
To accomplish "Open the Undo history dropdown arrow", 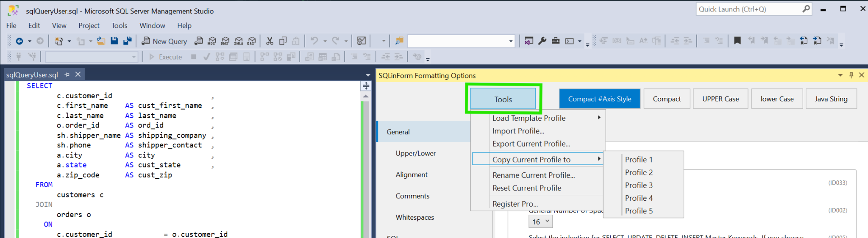I will coord(325,41).
